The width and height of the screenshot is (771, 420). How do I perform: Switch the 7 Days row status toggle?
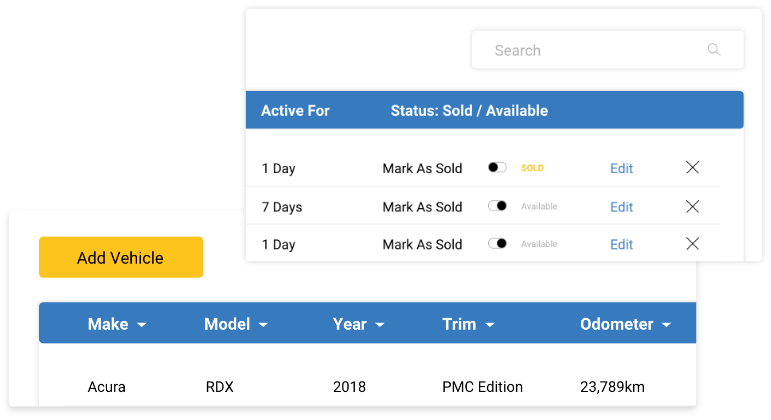point(497,206)
